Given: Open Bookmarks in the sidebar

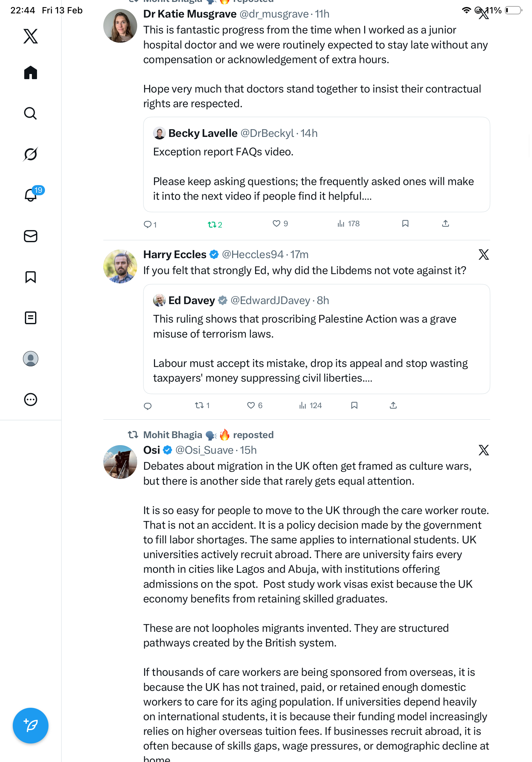Looking at the screenshot, I should coord(31,277).
